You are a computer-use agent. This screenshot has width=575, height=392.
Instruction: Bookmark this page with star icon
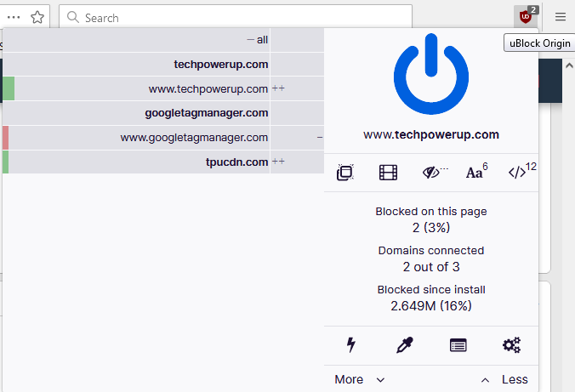click(x=37, y=17)
